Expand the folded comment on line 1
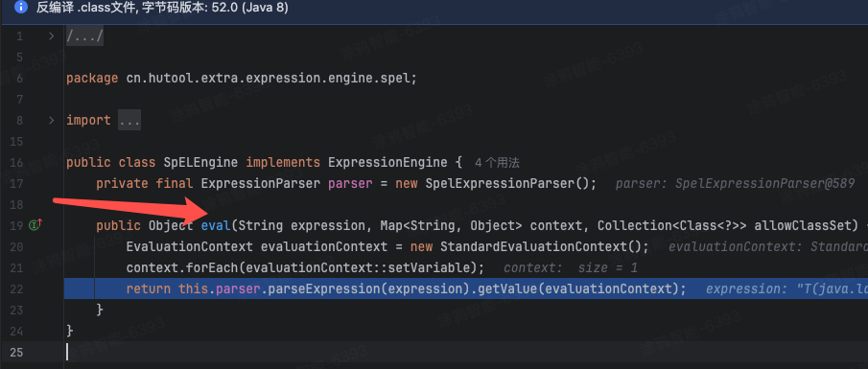This screenshot has width=868, height=369. coord(51,36)
